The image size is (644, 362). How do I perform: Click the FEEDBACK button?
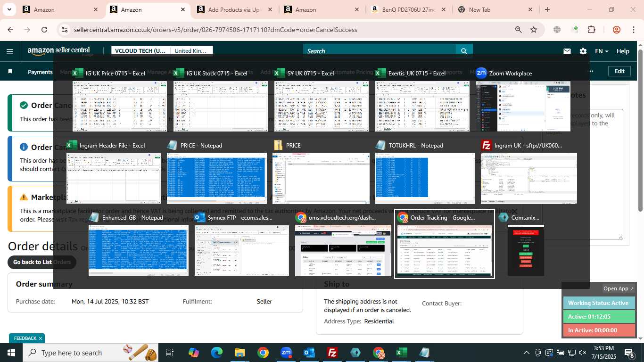25,338
